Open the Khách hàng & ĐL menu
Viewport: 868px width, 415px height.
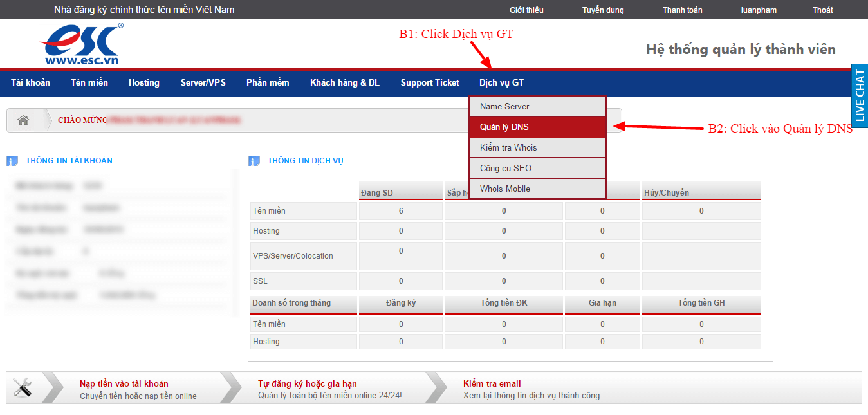click(345, 82)
